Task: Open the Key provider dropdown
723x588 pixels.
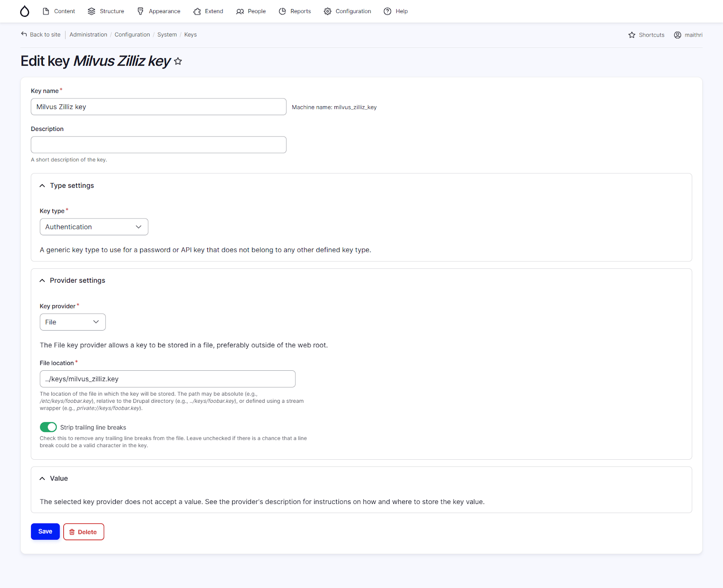Action: (x=73, y=322)
